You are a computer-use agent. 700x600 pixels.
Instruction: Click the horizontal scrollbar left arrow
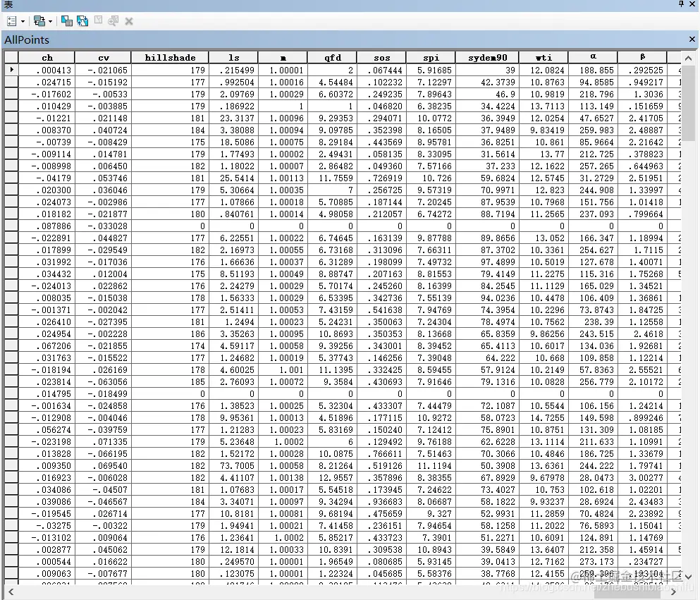pos(11,592)
